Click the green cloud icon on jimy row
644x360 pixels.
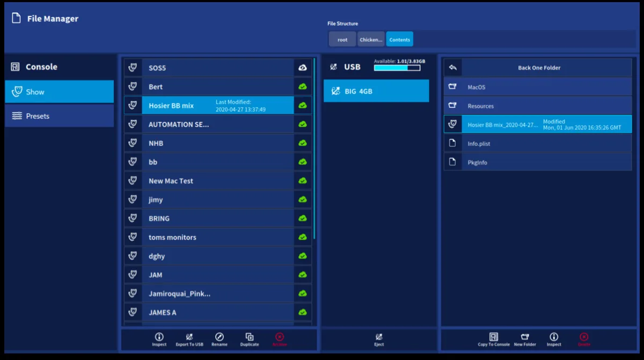click(303, 199)
